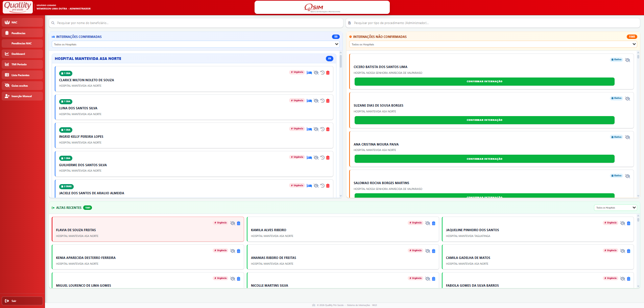Open red clipboard icon for Clarice Milton Noleto
This screenshot has height=308, width=644.
[x=328, y=72]
